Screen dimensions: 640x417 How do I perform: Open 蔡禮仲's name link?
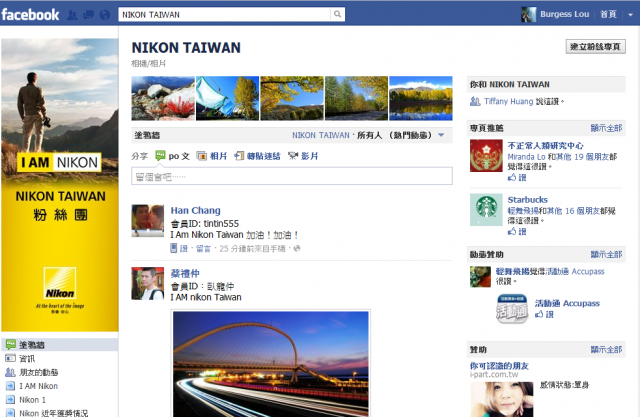pyautogui.click(x=185, y=273)
